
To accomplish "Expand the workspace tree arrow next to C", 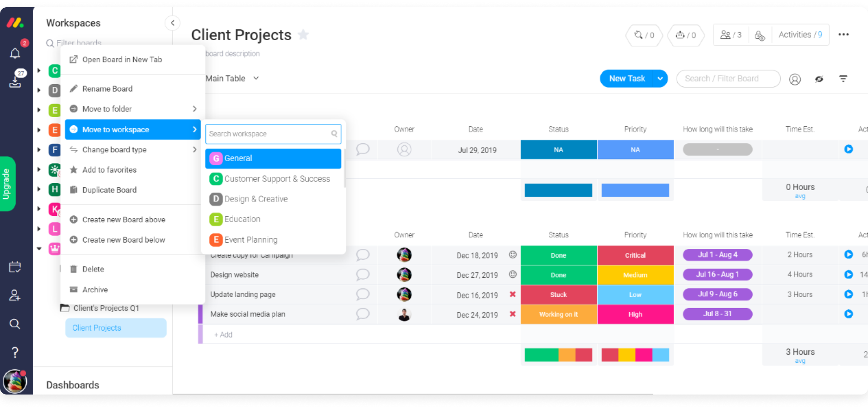I will tap(39, 71).
